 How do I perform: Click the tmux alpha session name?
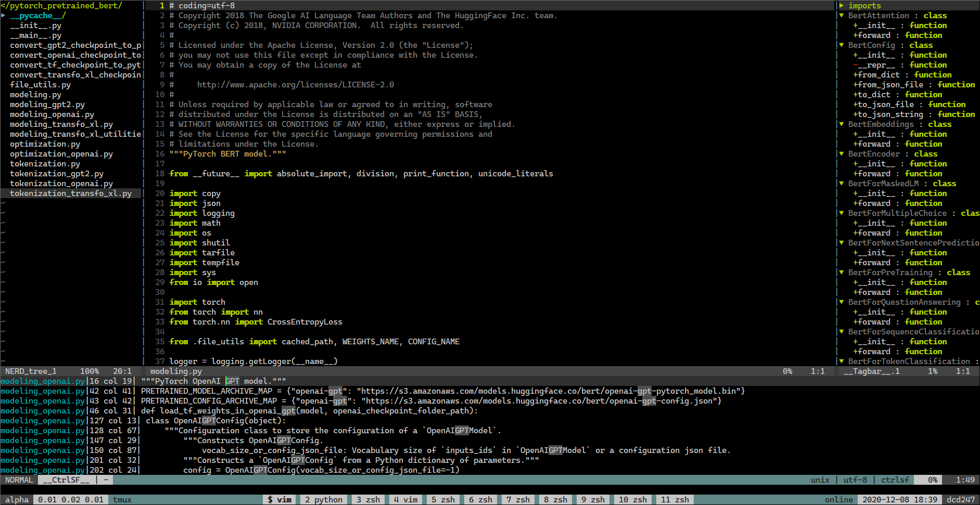coord(17,500)
